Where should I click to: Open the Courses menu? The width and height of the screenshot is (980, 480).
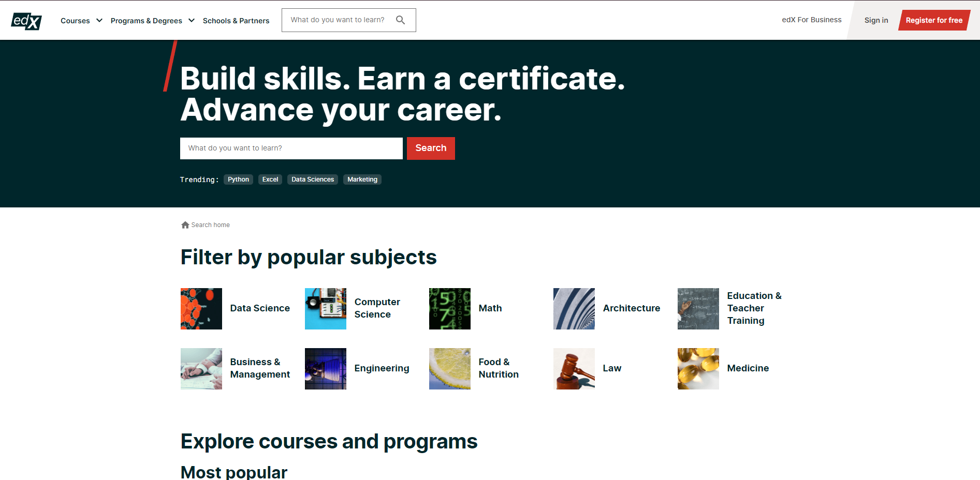click(75, 21)
